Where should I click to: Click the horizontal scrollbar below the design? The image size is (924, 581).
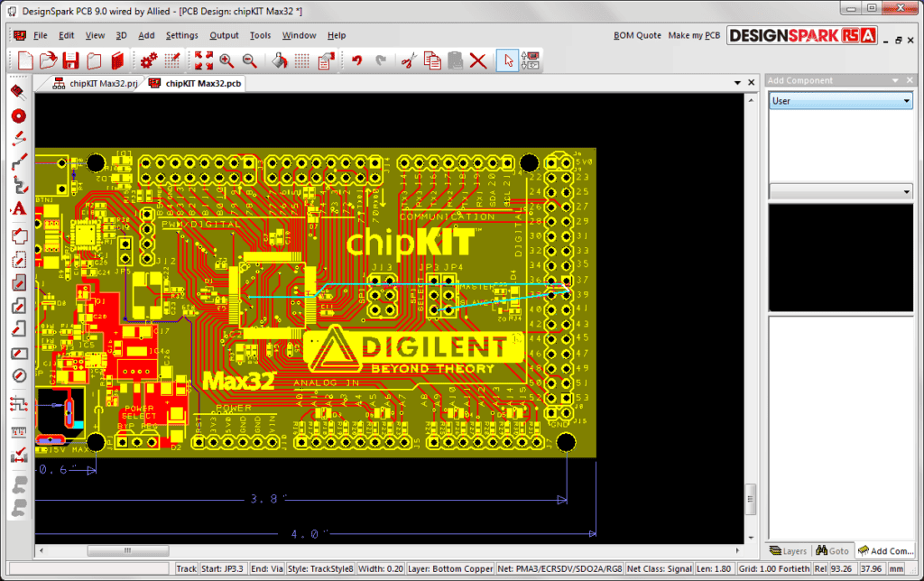[126, 549]
